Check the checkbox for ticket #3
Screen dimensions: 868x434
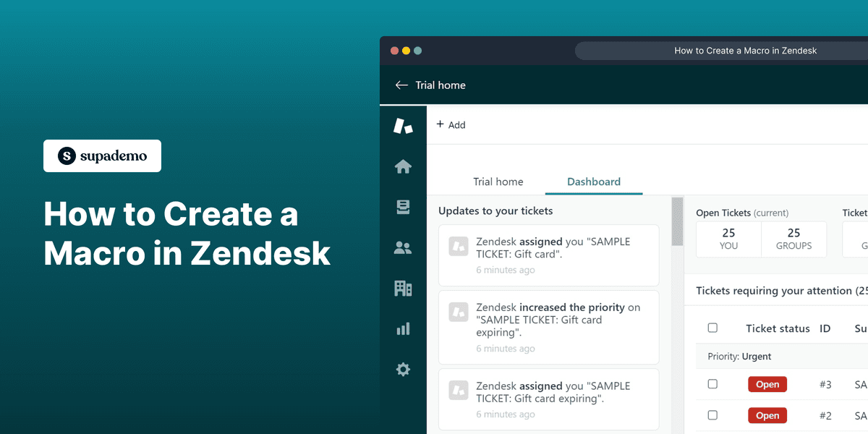pyautogui.click(x=712, y=384)
